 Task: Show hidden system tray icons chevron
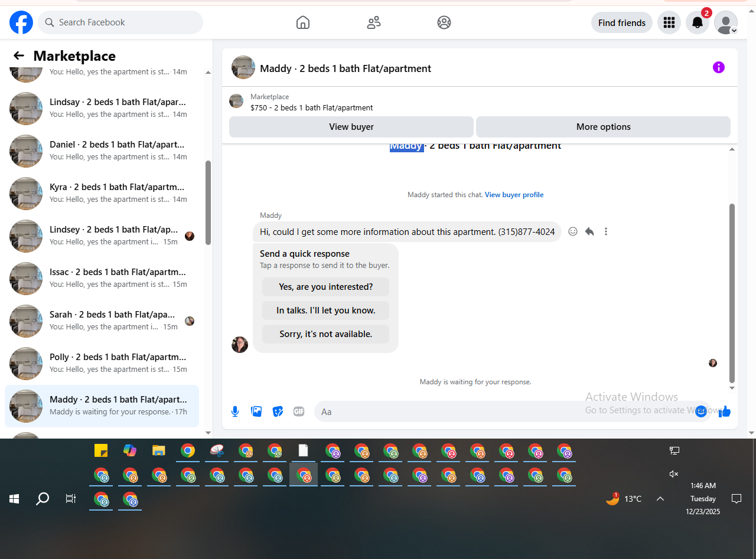point(660,499)
